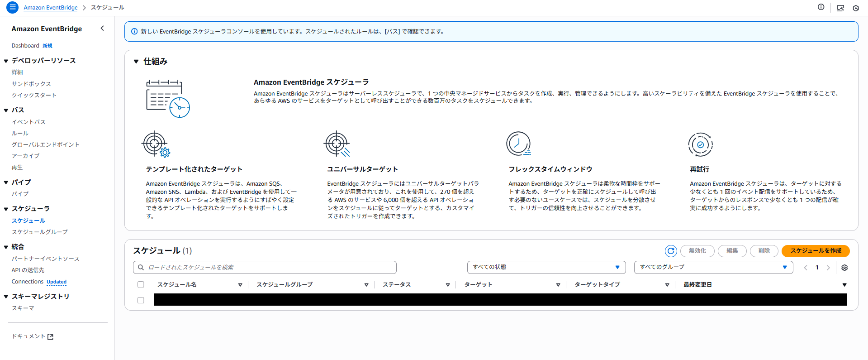
Task: Click the 無効化 button
Action: (x=697, y=251)
